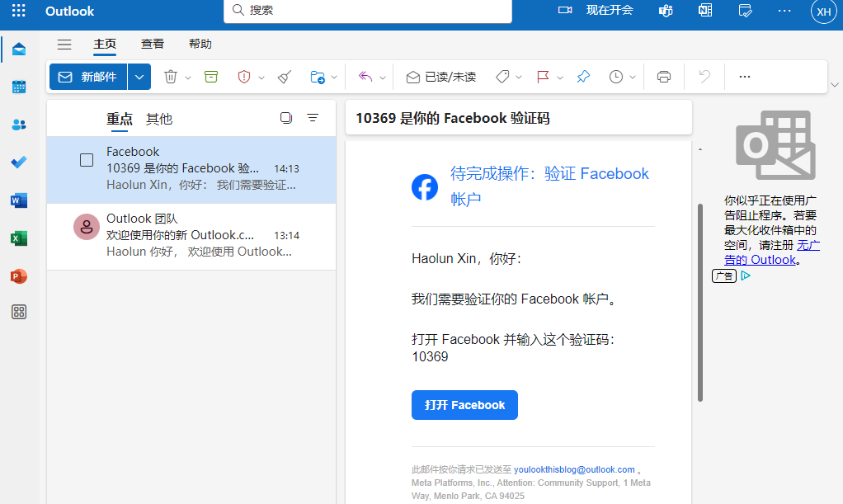
Task: Switch to 查看 ribbon tab
Action: (x=152, y=44)
